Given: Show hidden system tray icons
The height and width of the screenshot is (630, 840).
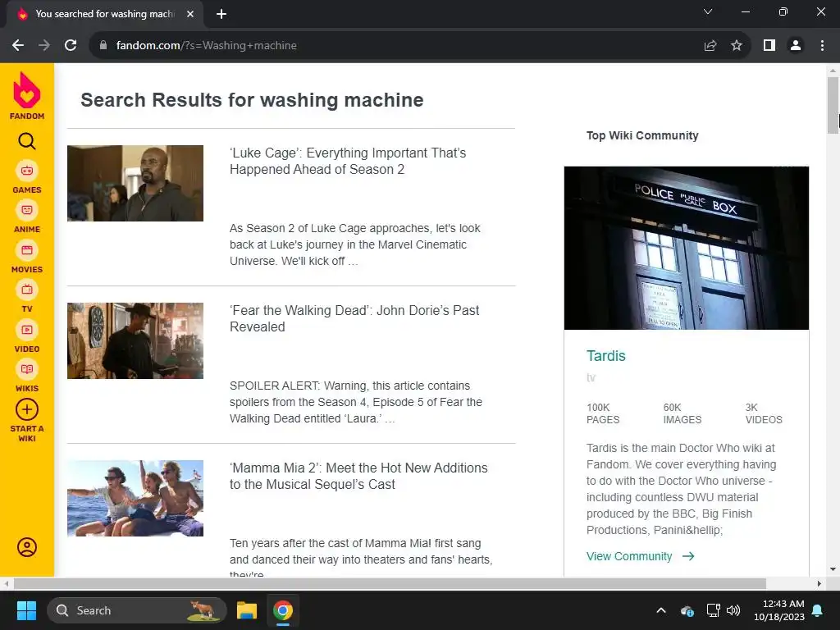Looking at the screenshot, I should (661, 610).
